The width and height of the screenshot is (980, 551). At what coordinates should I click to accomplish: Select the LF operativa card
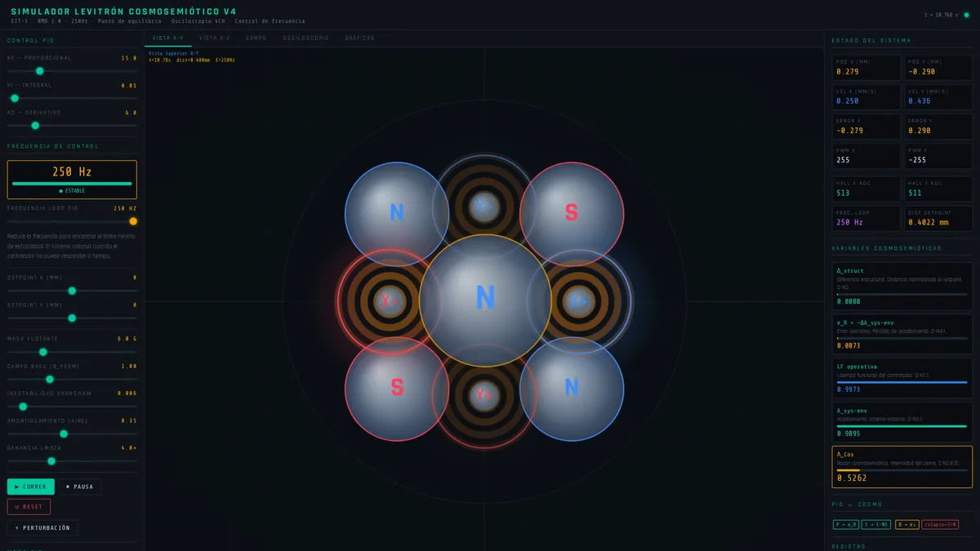(x=902, y=377)
